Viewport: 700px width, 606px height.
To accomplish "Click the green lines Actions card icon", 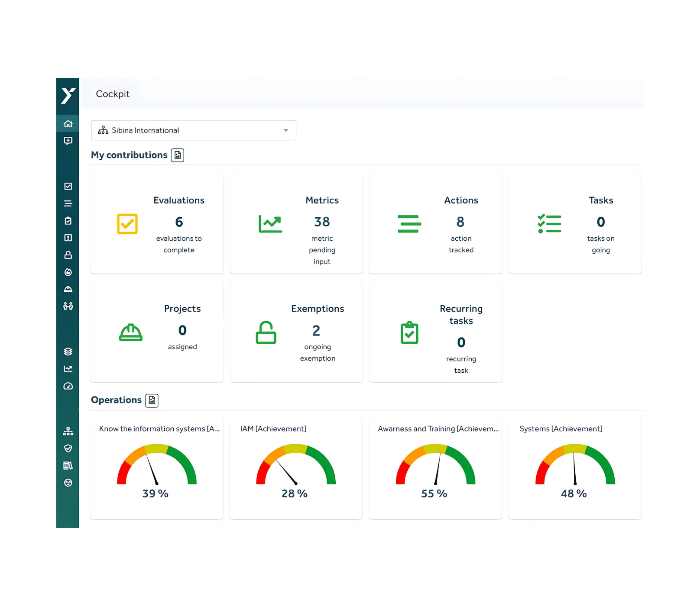I will tap(409, 224).
